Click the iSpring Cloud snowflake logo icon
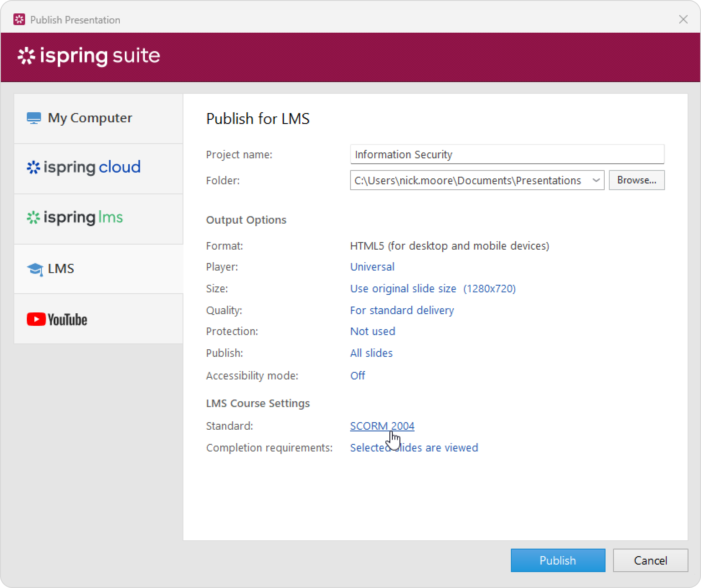This screenshot has width=701, height=588. click(33, 168)
